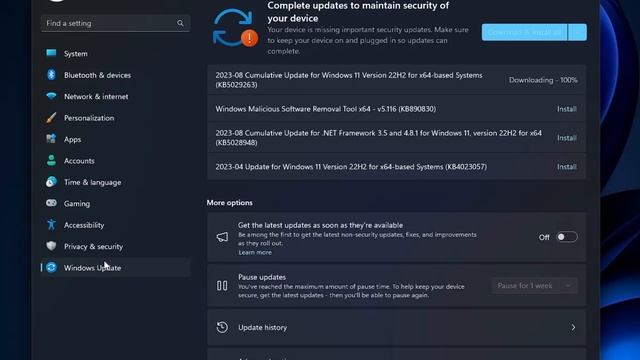Click the More options heading

tap(229, 202)
